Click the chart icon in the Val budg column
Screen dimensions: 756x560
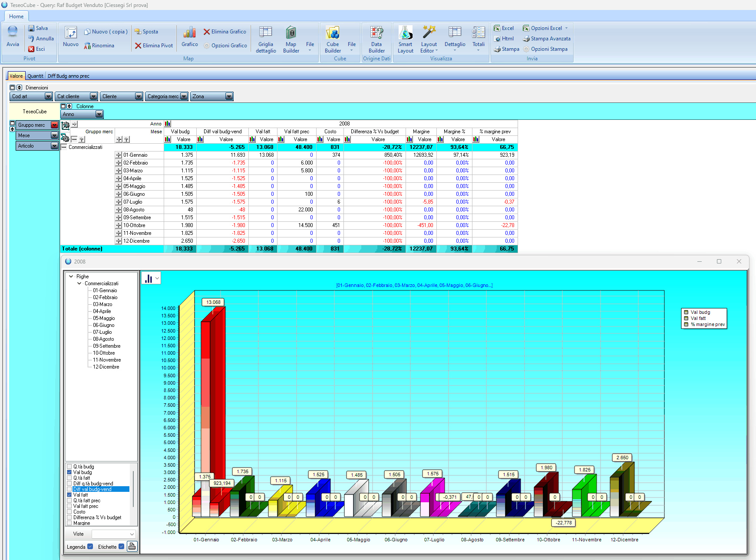click(x=167, y=139)
